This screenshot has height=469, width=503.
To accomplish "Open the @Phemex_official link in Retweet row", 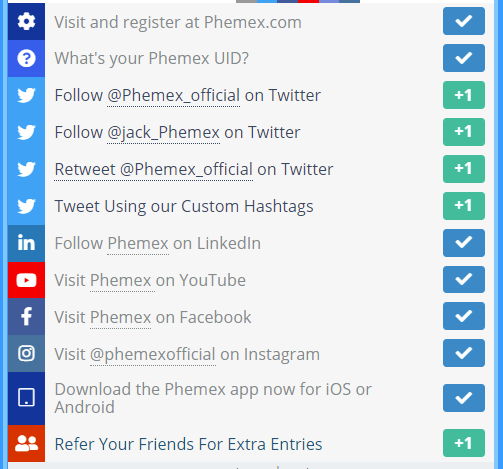I will (x=186, y=169).
